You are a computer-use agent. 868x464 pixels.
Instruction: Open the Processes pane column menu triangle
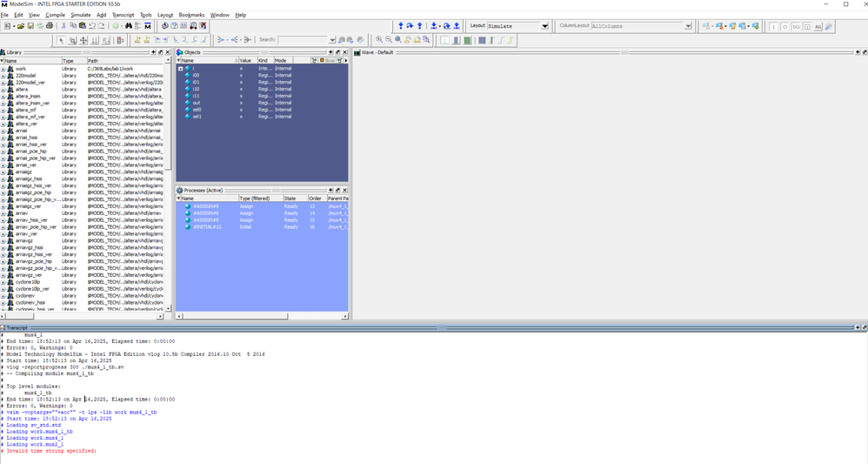(179, 198)
